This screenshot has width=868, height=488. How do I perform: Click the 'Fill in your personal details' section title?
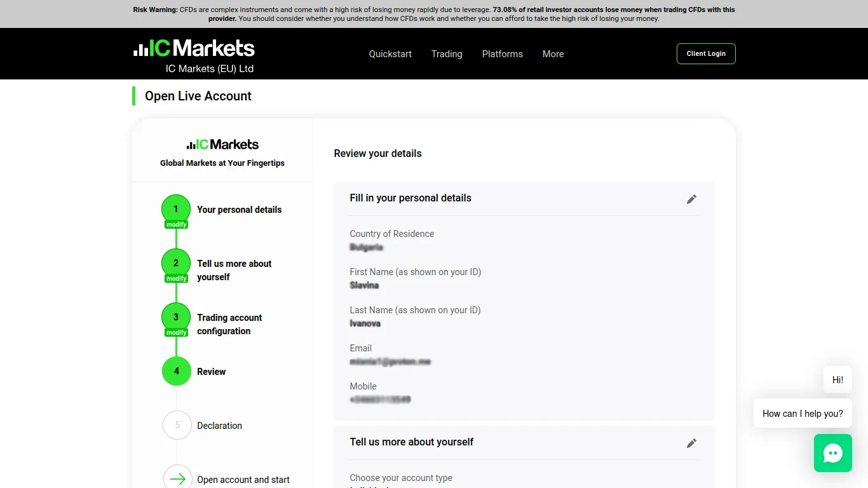click(410, 198)
